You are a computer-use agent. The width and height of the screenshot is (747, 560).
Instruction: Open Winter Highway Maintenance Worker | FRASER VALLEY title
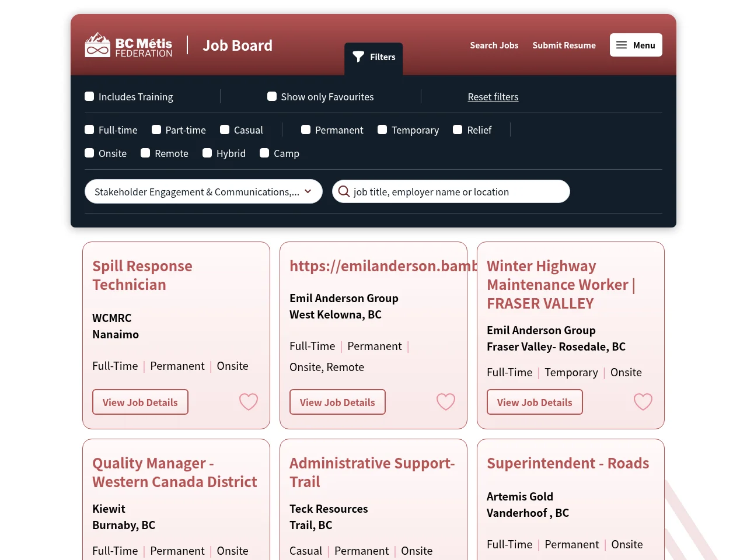pos(561,285)
